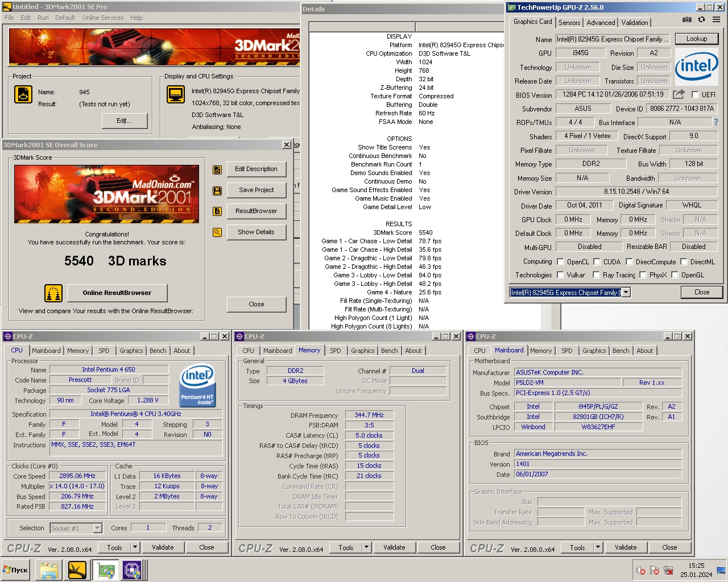Switch to the Validation tab in GPU-Z
Viewport: 728px width, 582px height.
tap(634, 23)
